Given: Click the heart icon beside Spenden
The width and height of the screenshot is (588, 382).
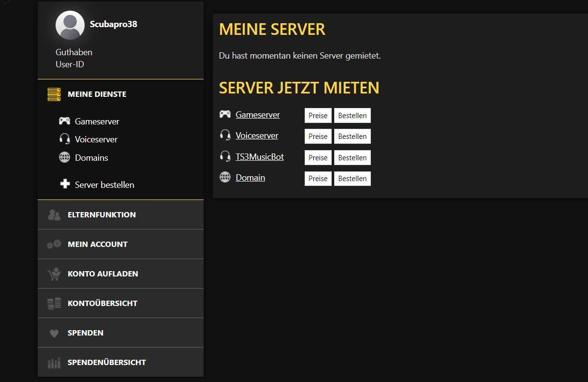Looking at the screenshot, I should (54, 333).
